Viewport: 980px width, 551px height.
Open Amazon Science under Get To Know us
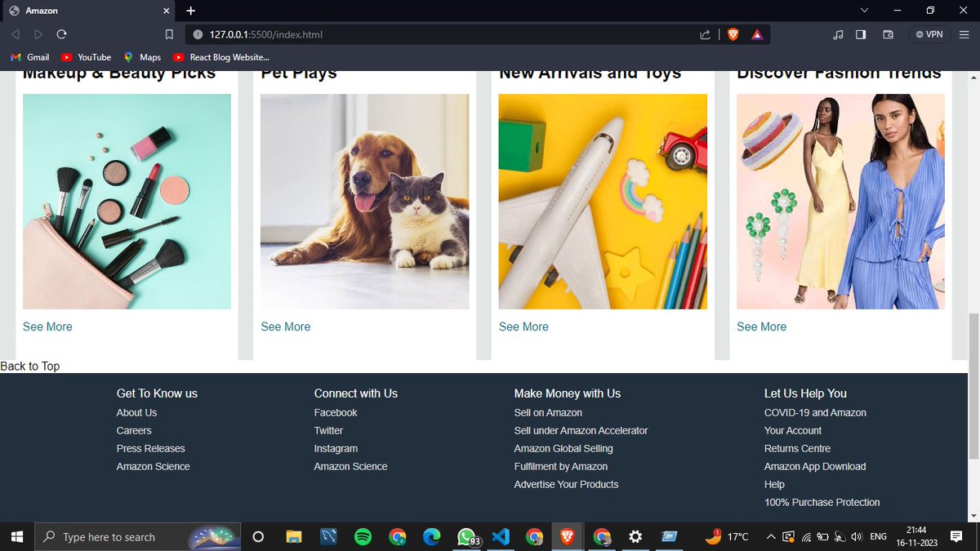coord(154,467)
